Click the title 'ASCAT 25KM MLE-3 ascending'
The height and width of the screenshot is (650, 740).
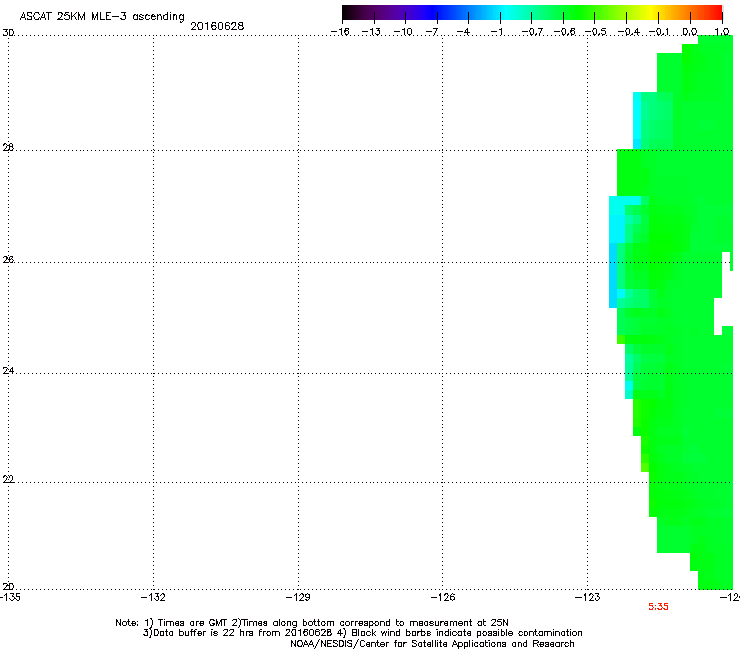coord(102,17)
